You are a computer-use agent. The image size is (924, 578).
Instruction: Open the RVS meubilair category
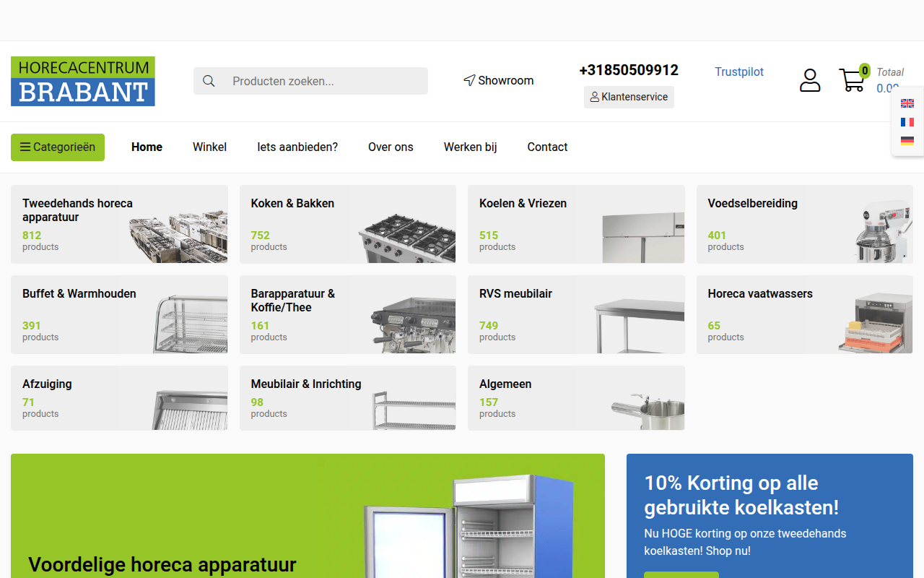click(576, 314)
